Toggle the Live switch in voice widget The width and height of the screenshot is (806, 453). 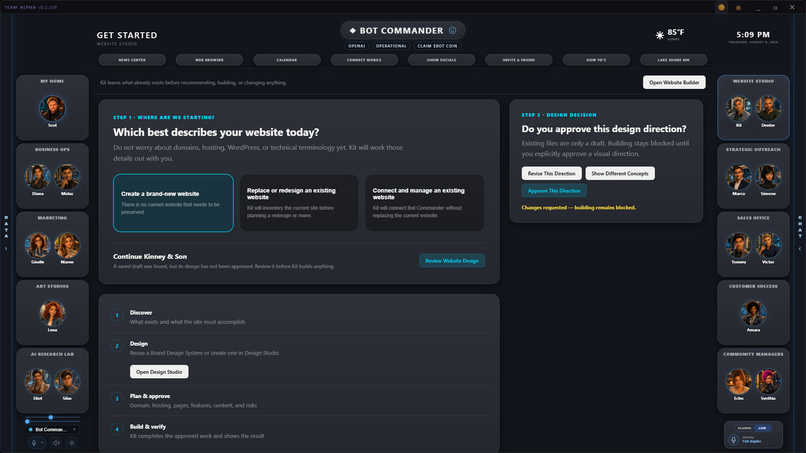(x=762, y=428)
